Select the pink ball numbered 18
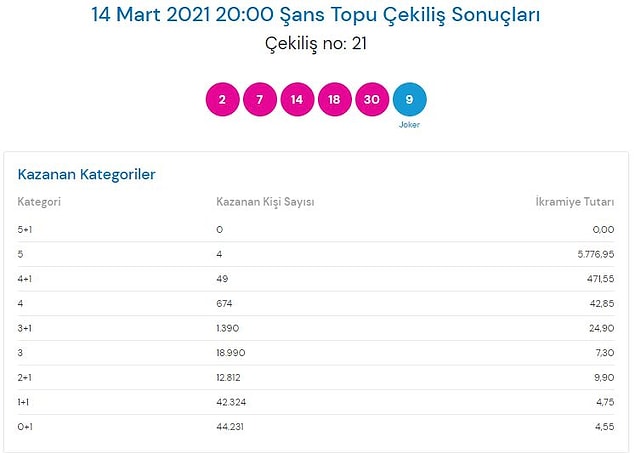Viewport: 635px width, 453px height. [335, 99]
